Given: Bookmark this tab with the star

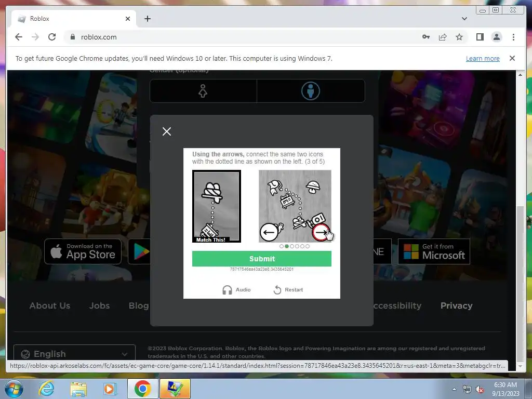Looking at the screenshot, I should tap(459, 37).
